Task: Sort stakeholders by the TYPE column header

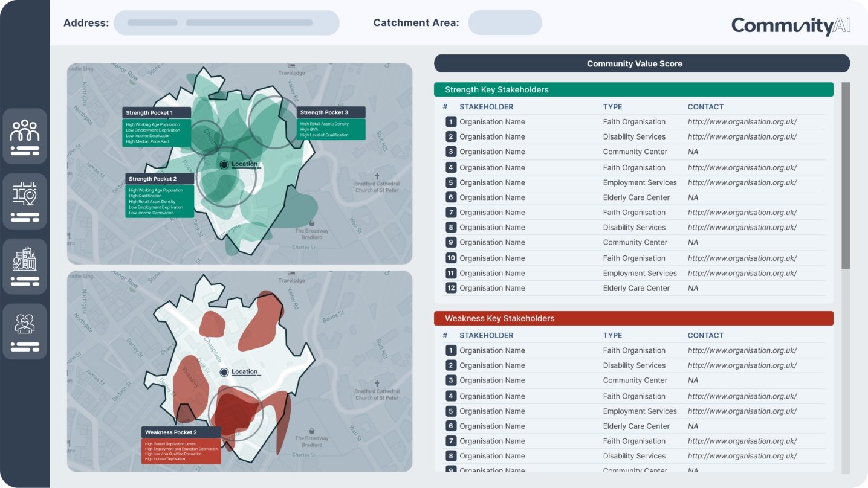Action: [x=612, y=107]
